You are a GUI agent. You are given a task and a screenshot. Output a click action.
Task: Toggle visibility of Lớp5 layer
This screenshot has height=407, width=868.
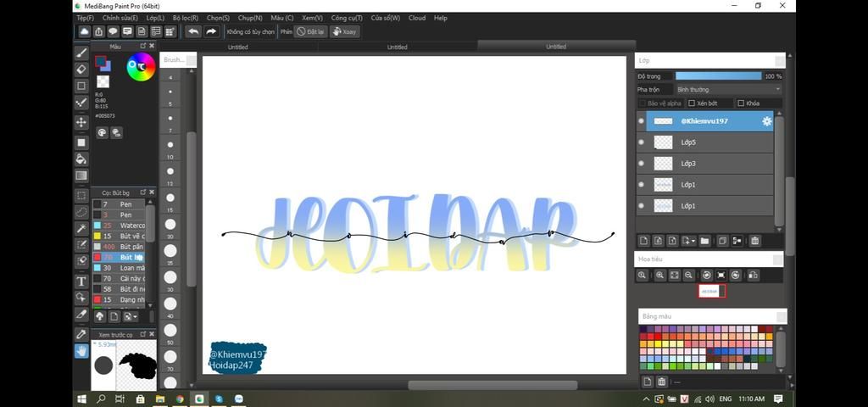tap(641, 142)
